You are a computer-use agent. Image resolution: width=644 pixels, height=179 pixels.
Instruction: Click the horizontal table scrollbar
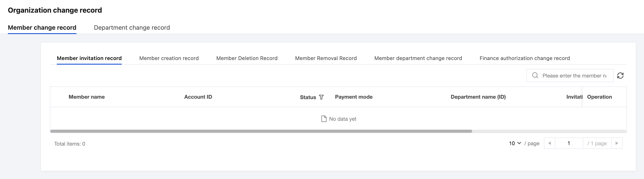pos(261,131)
